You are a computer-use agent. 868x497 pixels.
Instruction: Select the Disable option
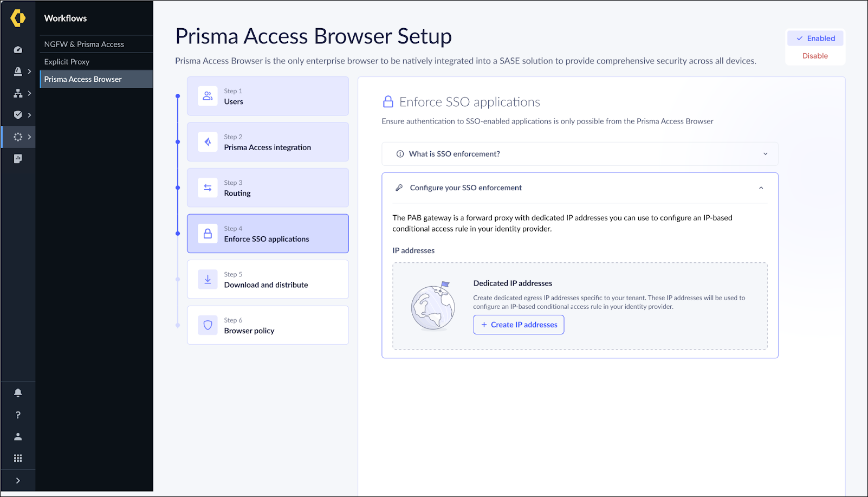[815, 56]
